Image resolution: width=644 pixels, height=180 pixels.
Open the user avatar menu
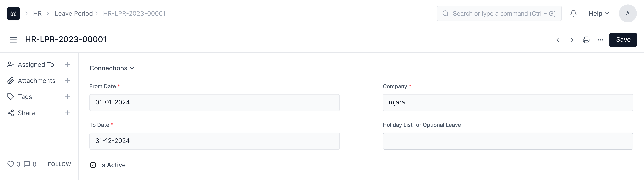[x=627, y=14]
